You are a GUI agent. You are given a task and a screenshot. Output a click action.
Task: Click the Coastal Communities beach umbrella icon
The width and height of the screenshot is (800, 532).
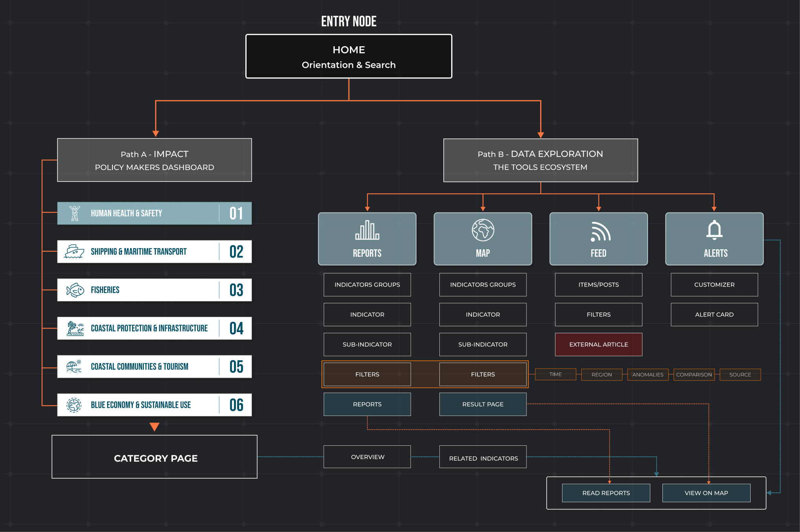pos(74,367)
